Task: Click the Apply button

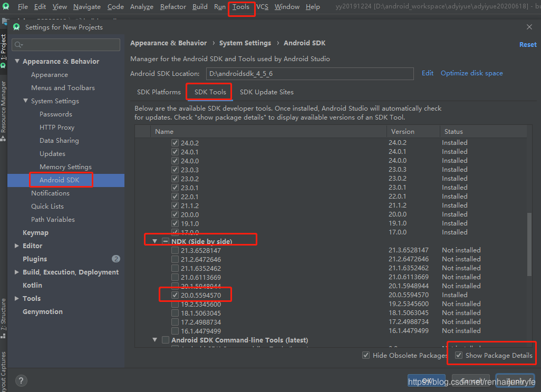Action: [x=515, y=380]
